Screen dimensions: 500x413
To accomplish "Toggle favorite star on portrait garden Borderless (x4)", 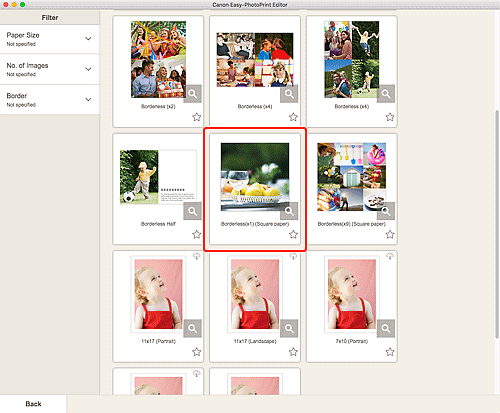I will pos(390,117).
